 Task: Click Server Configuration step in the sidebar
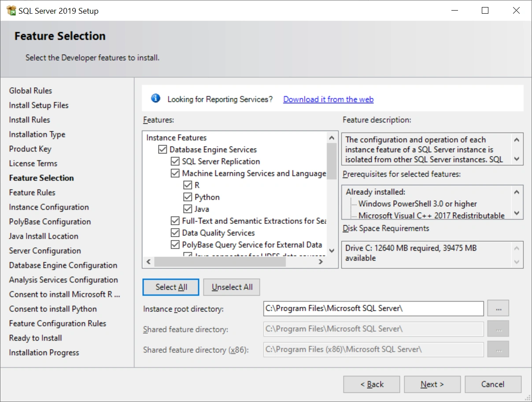point(45,251)
